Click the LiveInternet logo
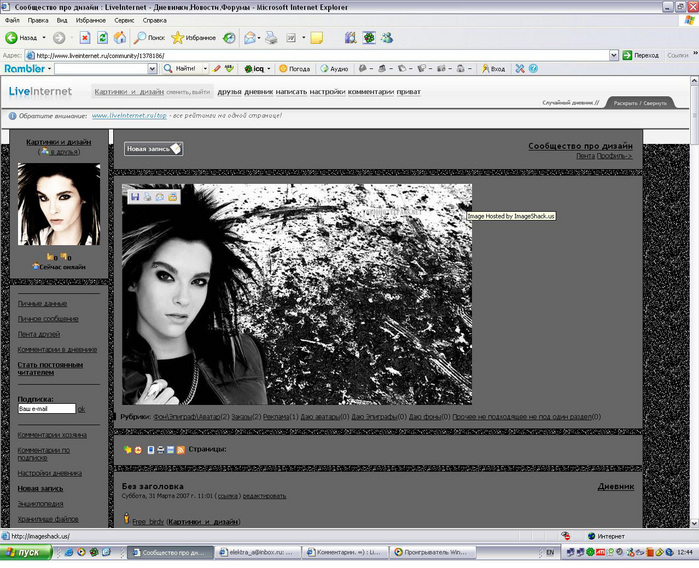 40,92
